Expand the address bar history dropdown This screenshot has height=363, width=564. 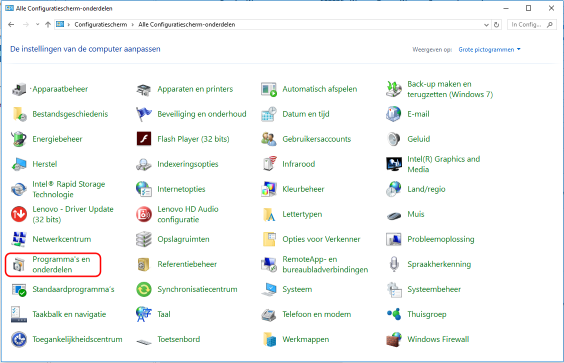click(486, 24)
